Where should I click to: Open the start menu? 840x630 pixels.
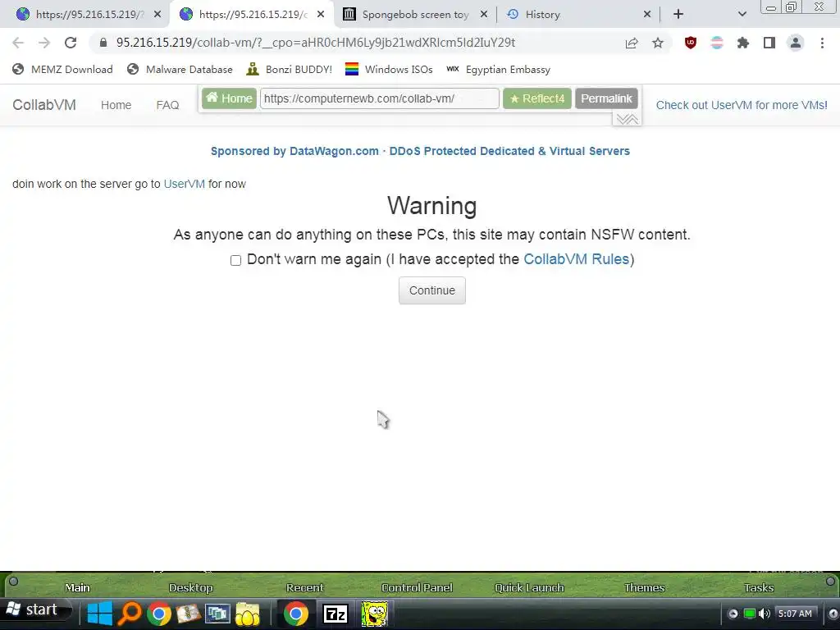point(35,610)
